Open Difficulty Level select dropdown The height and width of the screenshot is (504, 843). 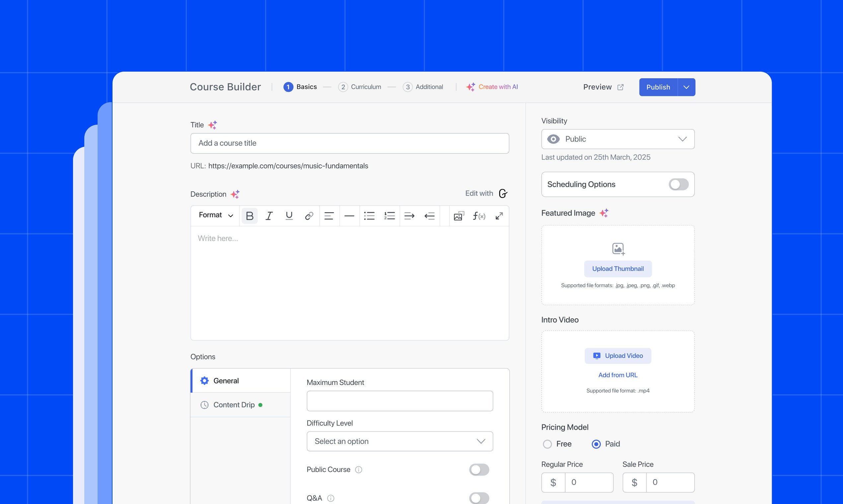399,441
